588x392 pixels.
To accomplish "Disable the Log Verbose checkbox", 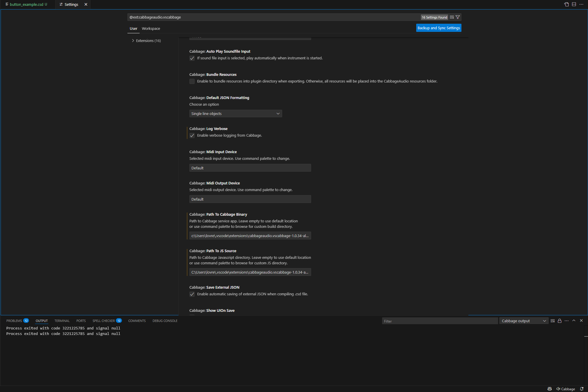I will pos(192,135).
